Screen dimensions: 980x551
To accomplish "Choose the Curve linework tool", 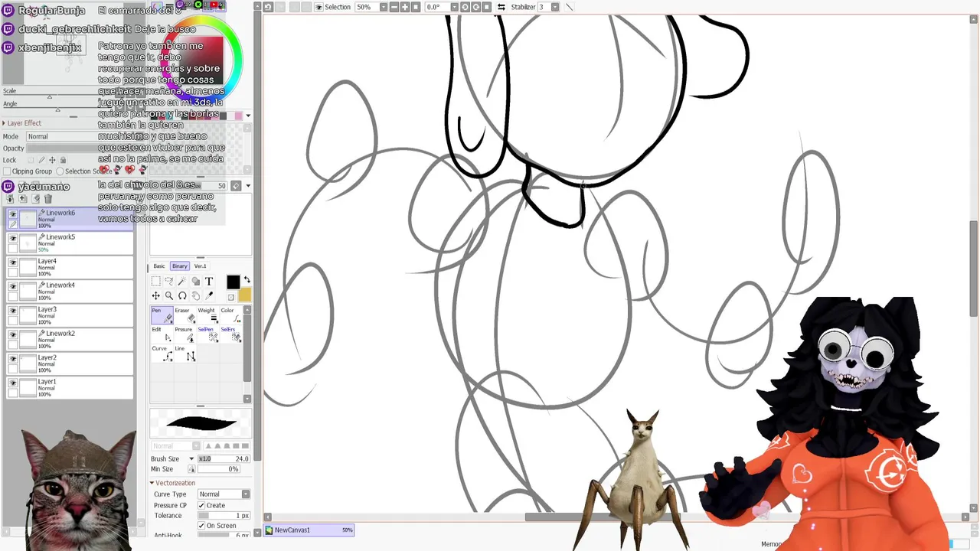I will point(162,353).
